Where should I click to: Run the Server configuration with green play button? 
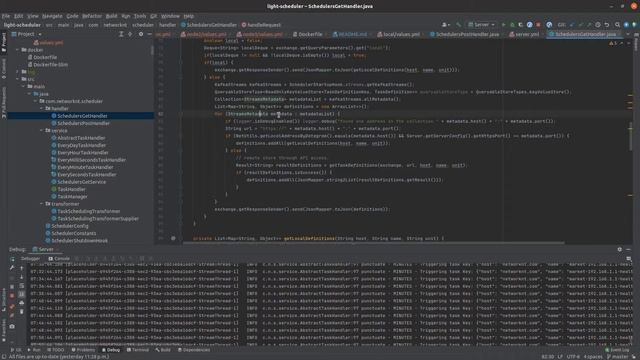click(503, 25)
